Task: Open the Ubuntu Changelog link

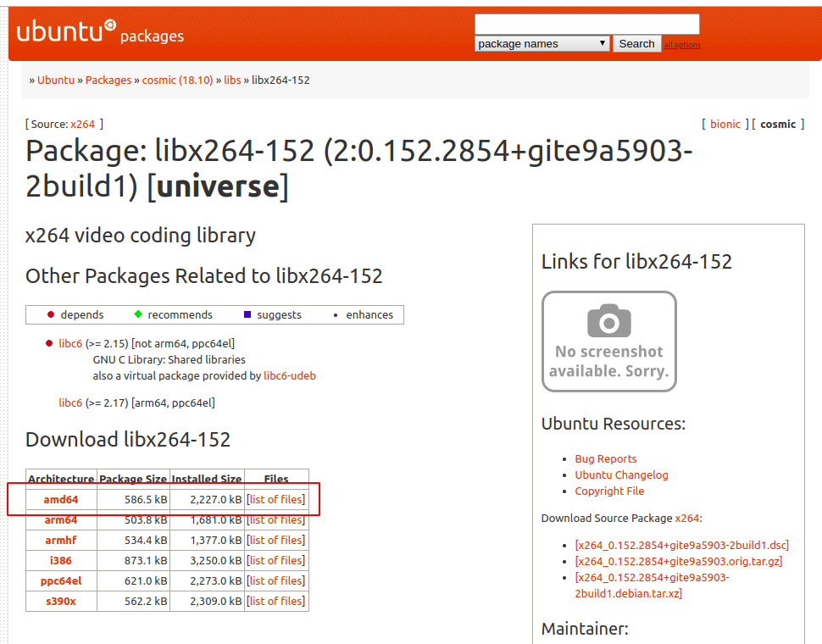Action: coord(621,475)
